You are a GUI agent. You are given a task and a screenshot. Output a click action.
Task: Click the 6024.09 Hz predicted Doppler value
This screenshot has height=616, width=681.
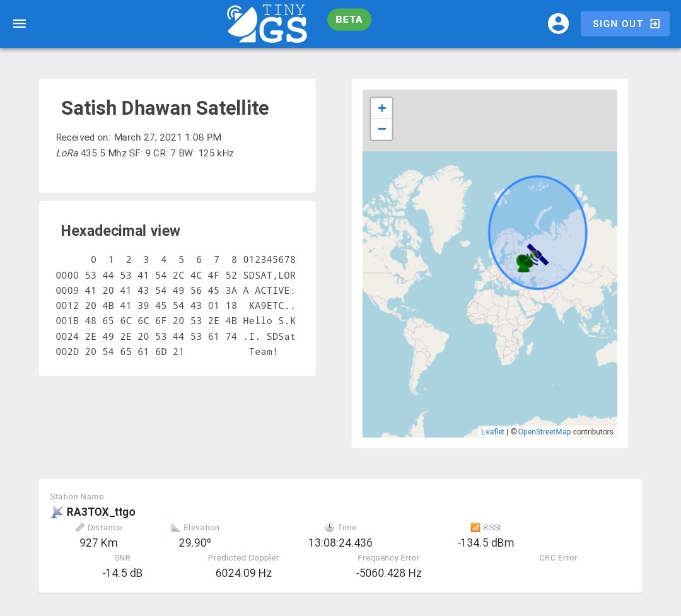(243, 573)
